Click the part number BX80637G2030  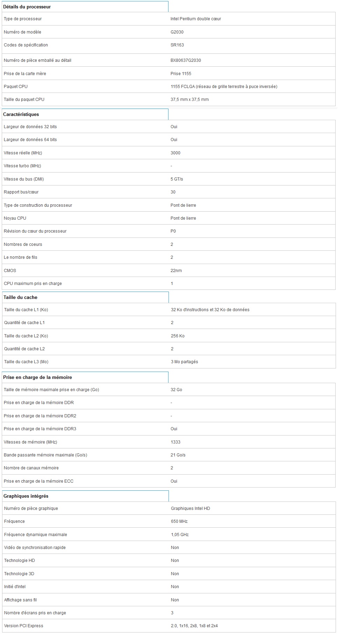(186, 60)
